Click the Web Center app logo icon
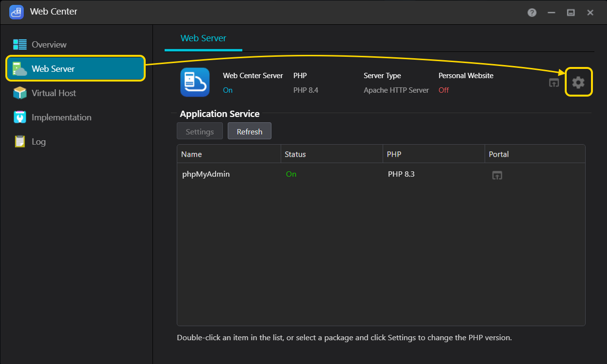607x364 pixels. 17,12
